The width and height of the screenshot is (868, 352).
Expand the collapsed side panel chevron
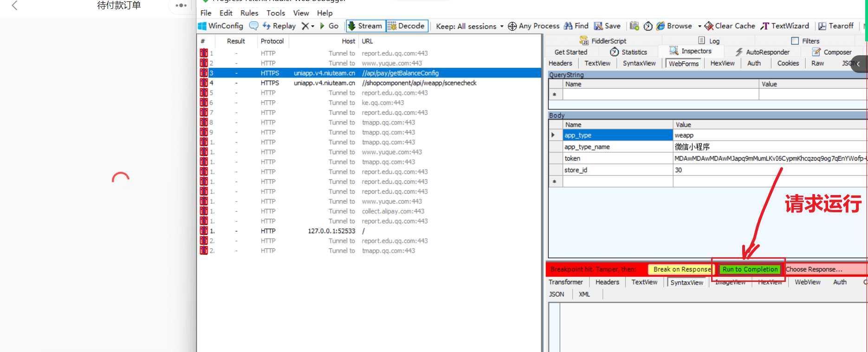(858, 64)
